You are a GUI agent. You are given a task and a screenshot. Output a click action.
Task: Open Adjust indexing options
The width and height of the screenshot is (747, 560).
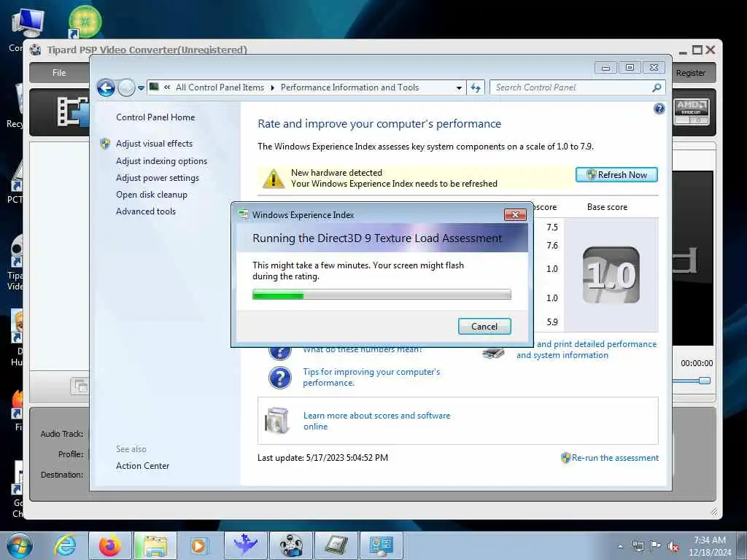point(161,161)
